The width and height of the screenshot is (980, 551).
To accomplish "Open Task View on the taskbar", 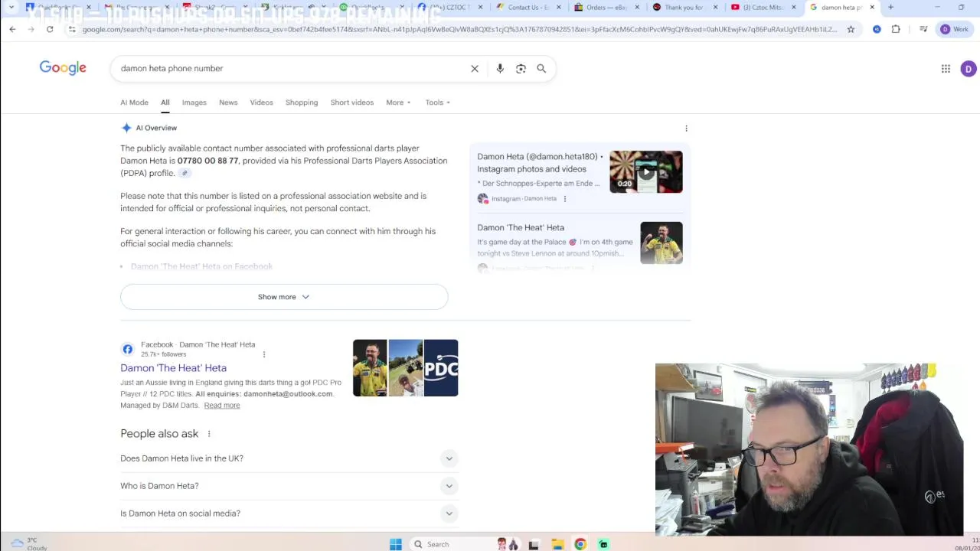I will pos(534,544).
